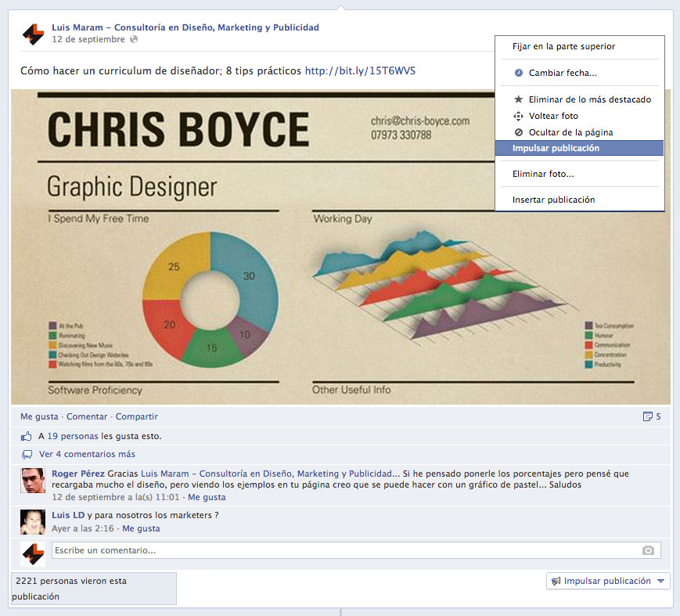Click the Luis Maram page logo avatar
The width and height of the screenshot is (680, 616).
[x=33, y=34]
